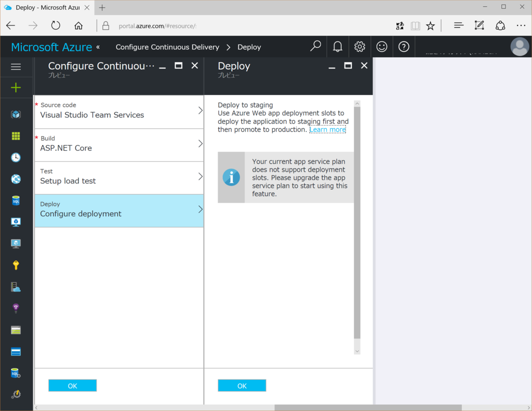The image size is (532, 411).
Task: Open the green Storage accounts icon
Action: (16, 330)
